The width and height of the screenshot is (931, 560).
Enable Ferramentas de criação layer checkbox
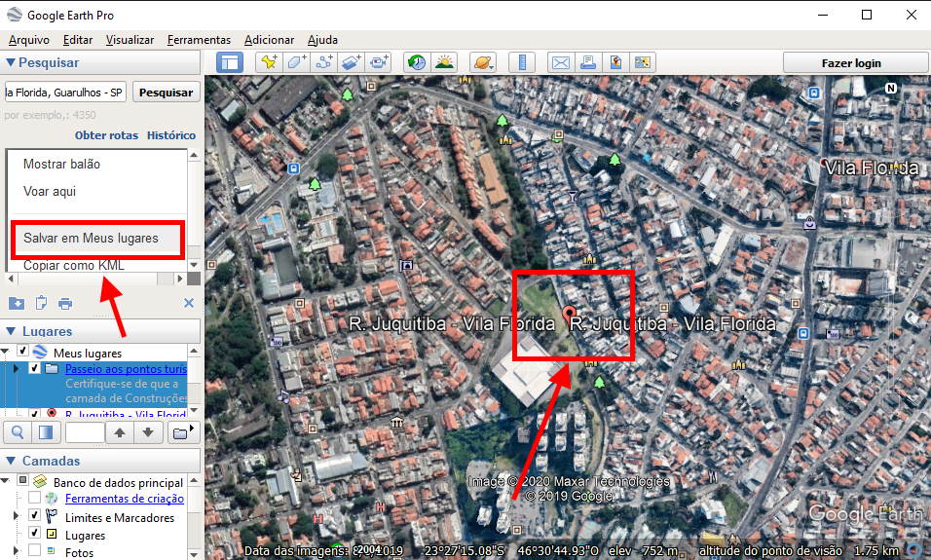tap(34, 498)
